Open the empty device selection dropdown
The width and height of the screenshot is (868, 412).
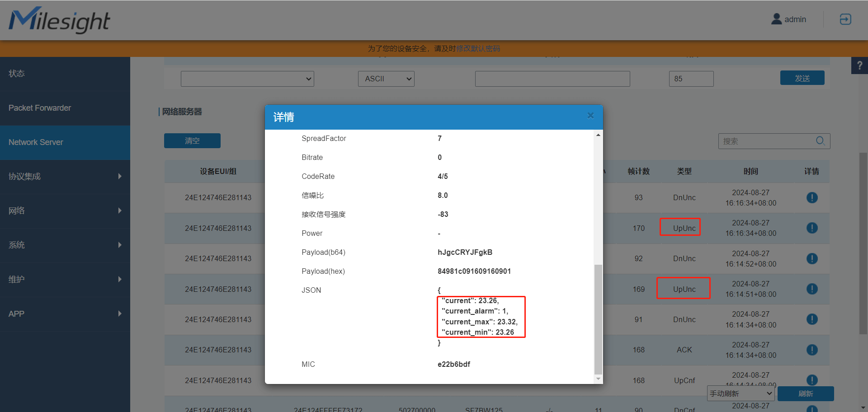point(247,79)
